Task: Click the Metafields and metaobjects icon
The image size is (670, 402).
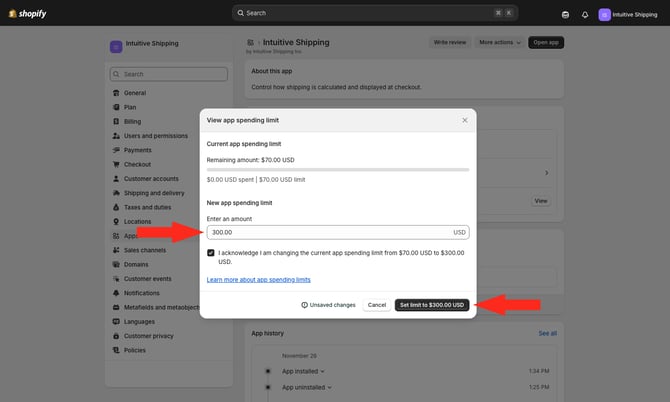Action: click(x=116, y=307)
